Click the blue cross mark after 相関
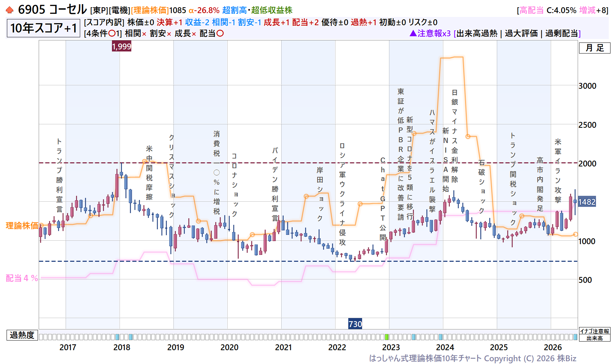Viewport: 615px width, 364px height. (x=144, y=34)
